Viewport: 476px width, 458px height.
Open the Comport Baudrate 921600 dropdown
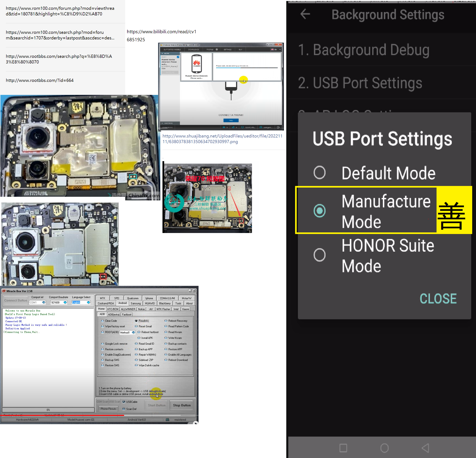pyautogui.click(x=65, y=302)
